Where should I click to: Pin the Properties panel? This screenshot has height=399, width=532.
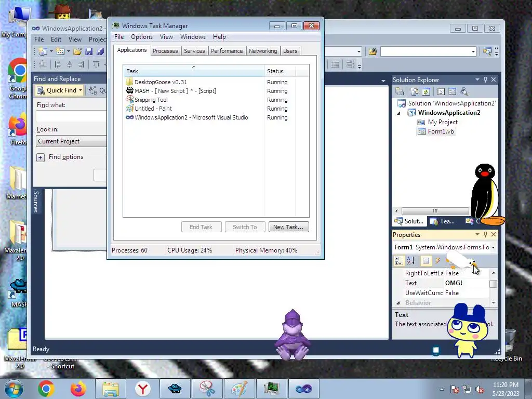pos(486,234)
